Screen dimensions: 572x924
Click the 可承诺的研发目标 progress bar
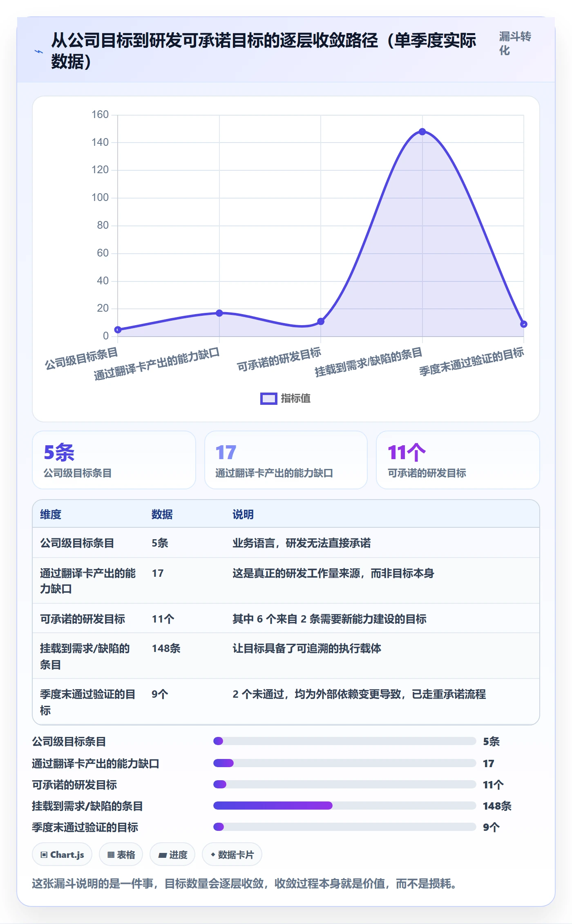(345, 784)
